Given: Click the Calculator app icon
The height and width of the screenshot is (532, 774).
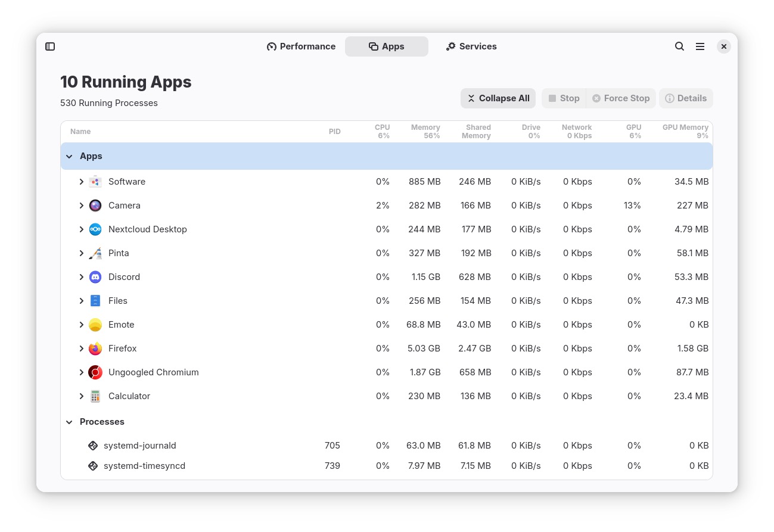Looking at the screenshot, I should click(x=95, y=396).
